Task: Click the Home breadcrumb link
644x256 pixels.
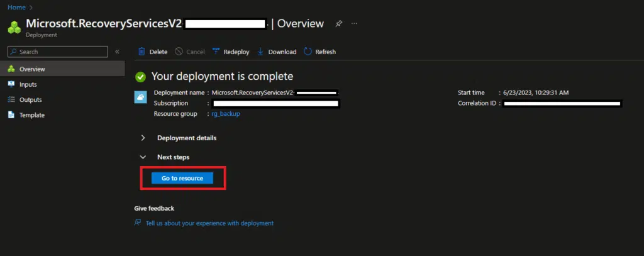Action: click(x=16, y=8)
